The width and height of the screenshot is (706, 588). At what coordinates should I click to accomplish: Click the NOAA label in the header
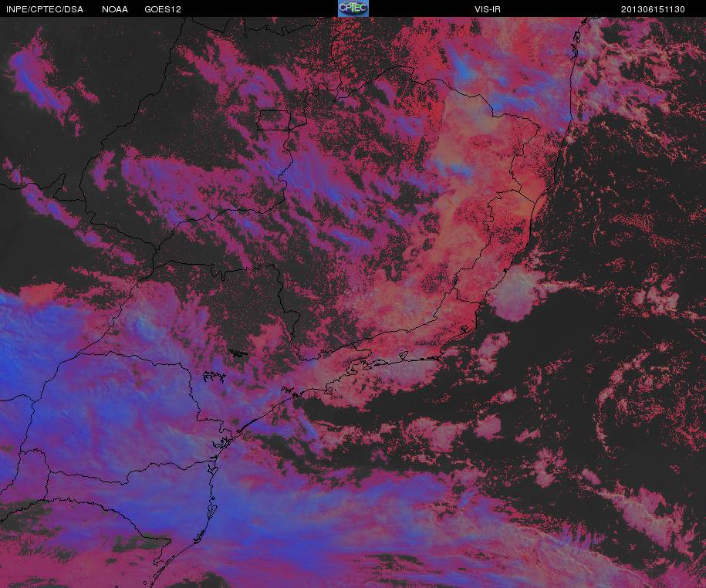115,9
